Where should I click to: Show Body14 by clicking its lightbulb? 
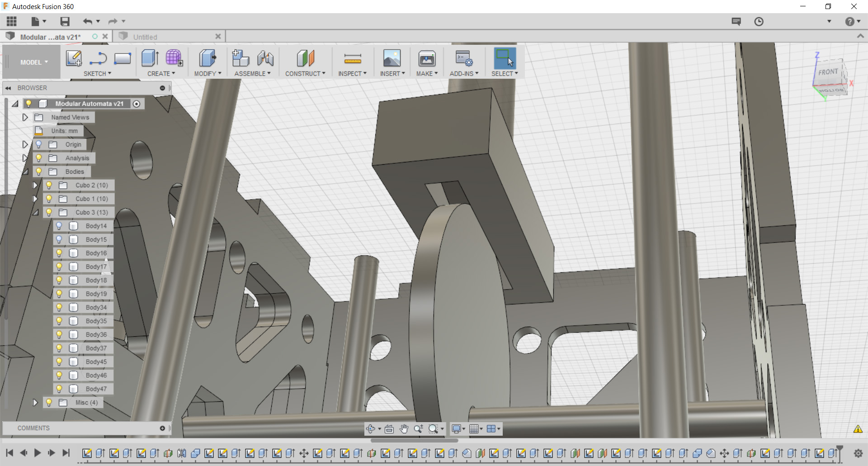(x=59, y=226)
